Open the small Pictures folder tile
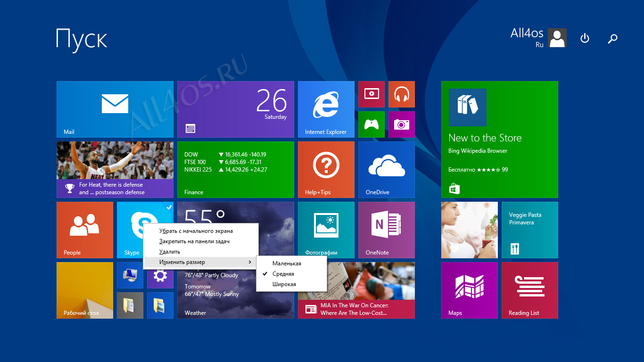The width and height of the screenshot is (644, 362). click(160, 305)
